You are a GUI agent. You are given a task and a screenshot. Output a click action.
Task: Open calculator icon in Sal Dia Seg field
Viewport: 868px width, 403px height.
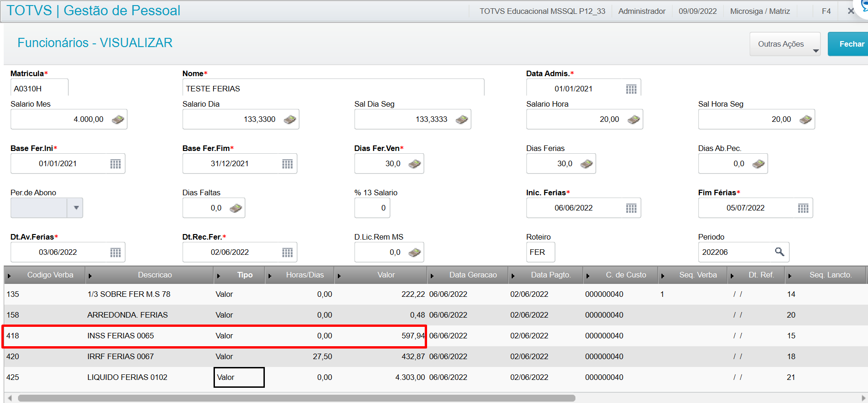pos(462,120)
